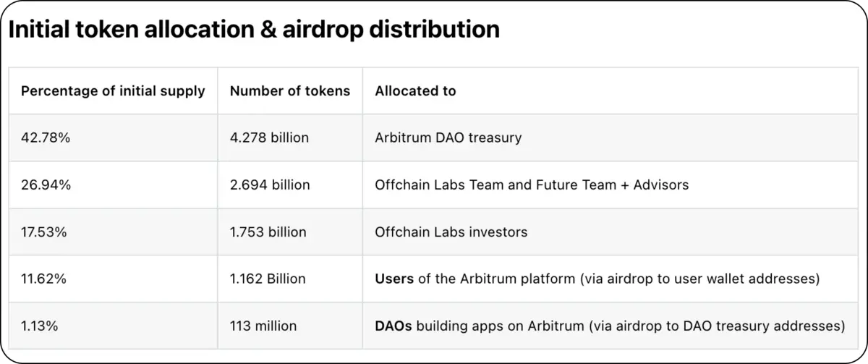
Task: Click the 'Allocated to' column header
Action: click(x=415, y=91)
